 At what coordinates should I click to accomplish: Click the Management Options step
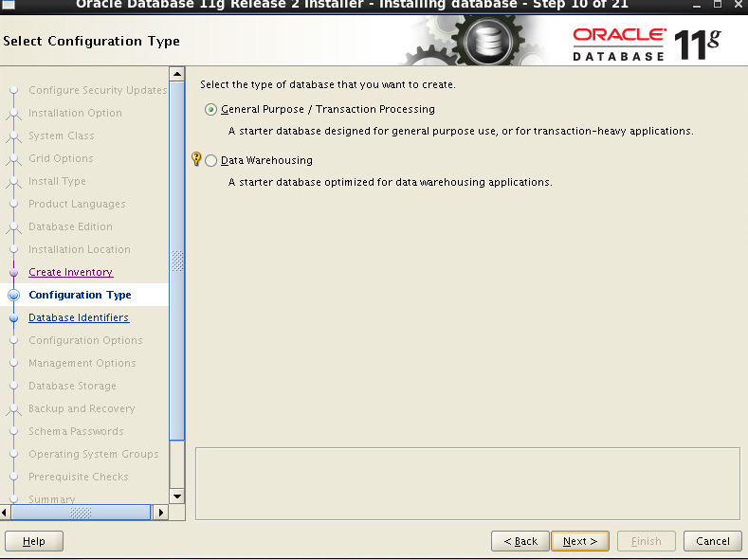[x=82, y=363]
